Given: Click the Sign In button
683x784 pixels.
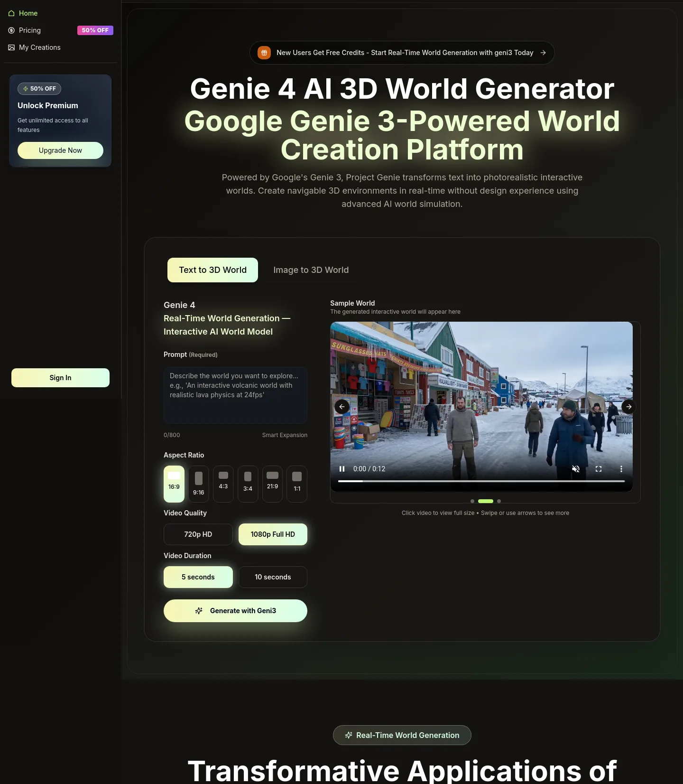Looking at the screenshot, I should 60,378.
